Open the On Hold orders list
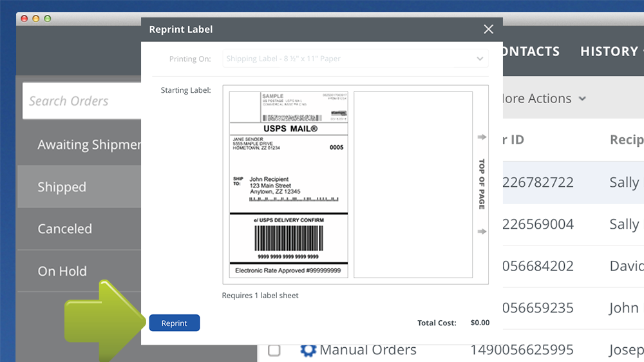Image resolution: width=644 pixels, height=362 pixels. [x=62, y=271]
